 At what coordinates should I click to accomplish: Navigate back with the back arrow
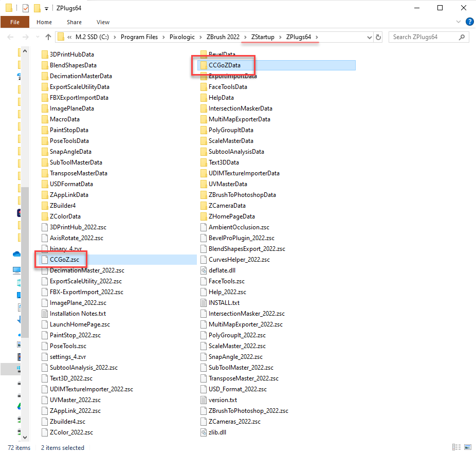11,37
